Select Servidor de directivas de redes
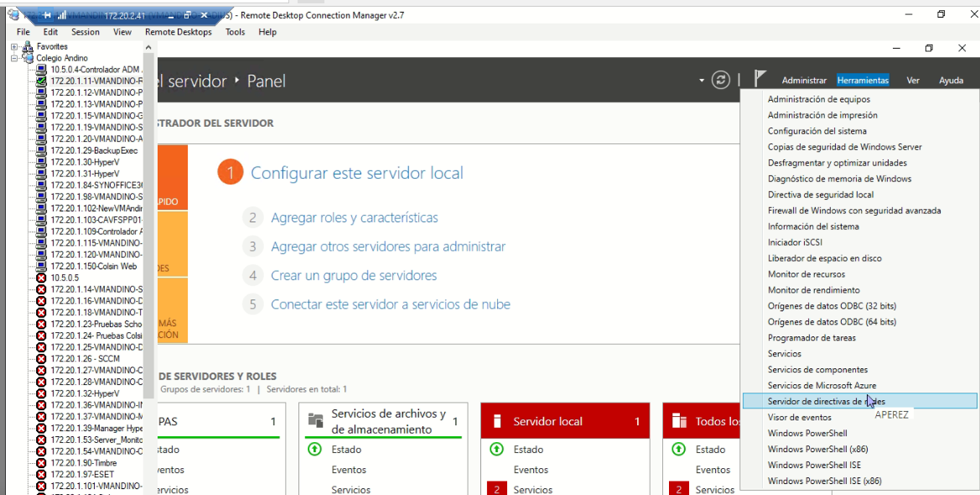The image size is (980, 495). tap(859, 401)
